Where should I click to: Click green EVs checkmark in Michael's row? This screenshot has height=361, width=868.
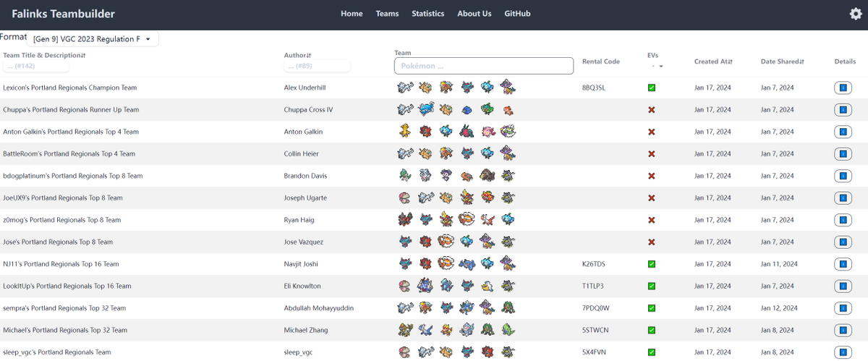[x=652, y=331]
